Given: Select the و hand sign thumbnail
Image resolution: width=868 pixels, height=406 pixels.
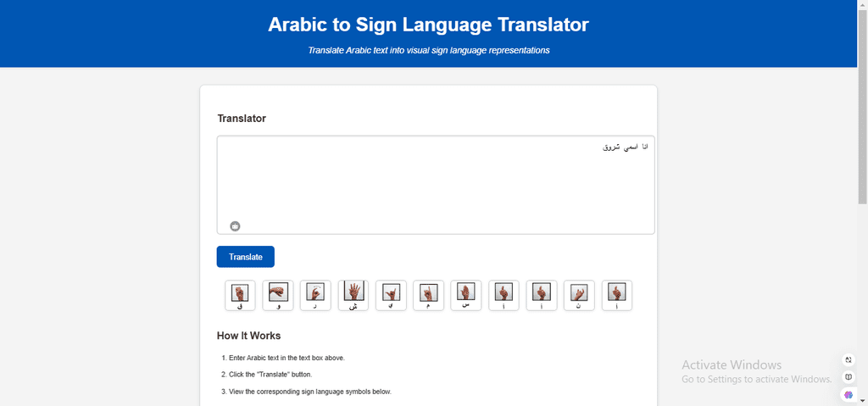Looking at the screenshot, I should click(x=278, y=295).
